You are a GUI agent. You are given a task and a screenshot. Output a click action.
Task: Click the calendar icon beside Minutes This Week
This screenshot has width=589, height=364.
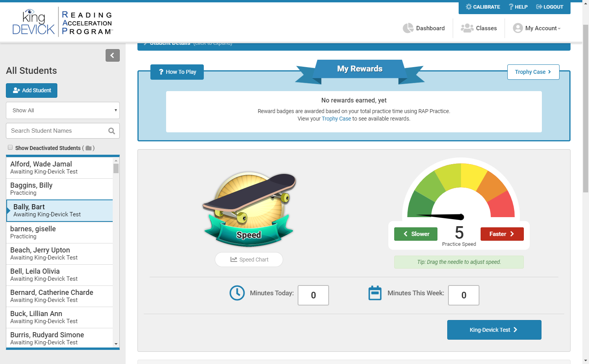375,293
